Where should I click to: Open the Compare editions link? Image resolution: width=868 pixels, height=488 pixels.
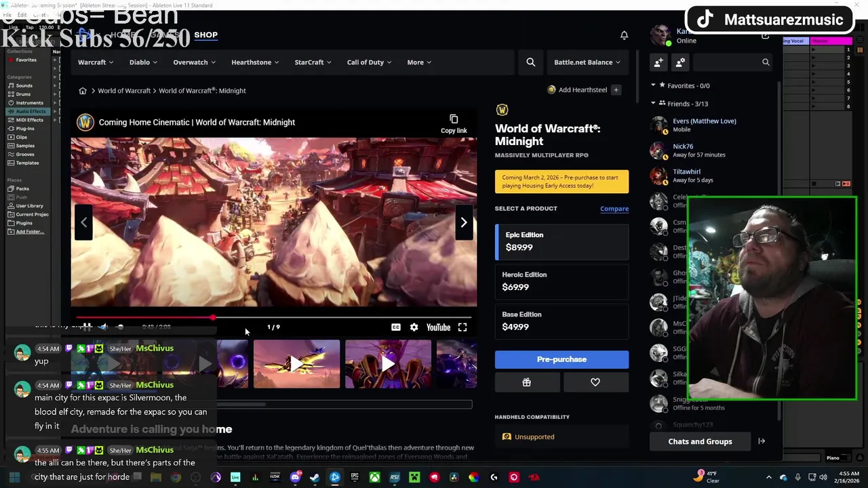coord(614,209)
